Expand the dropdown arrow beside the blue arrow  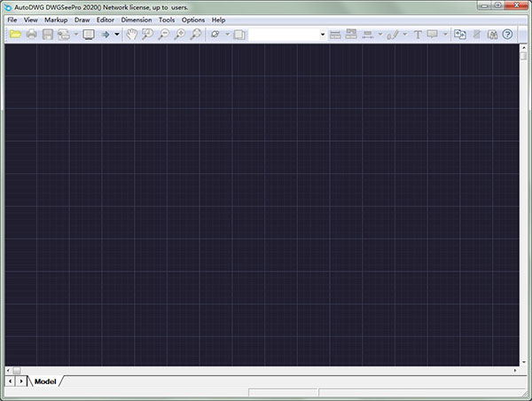coord(117,35)
